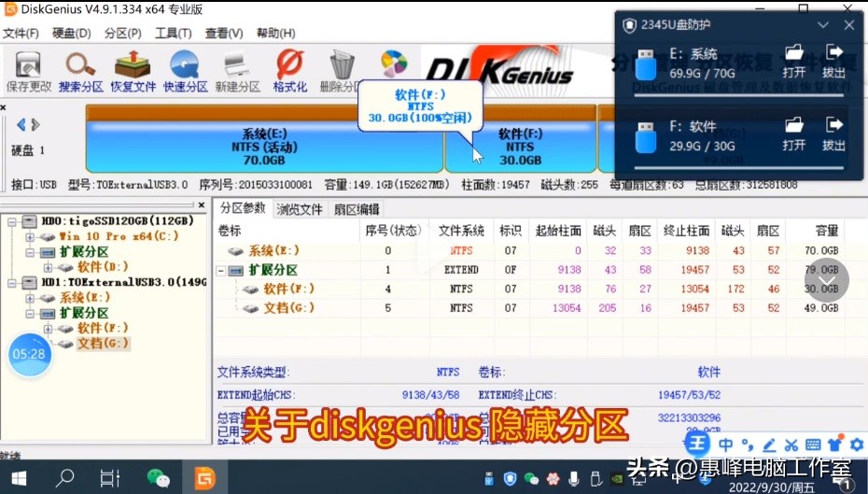This screenshot has width=868, height=494.
Task: Open F: 软件 drive in U盘防护 popup
Action: click(x=794, y=134)
